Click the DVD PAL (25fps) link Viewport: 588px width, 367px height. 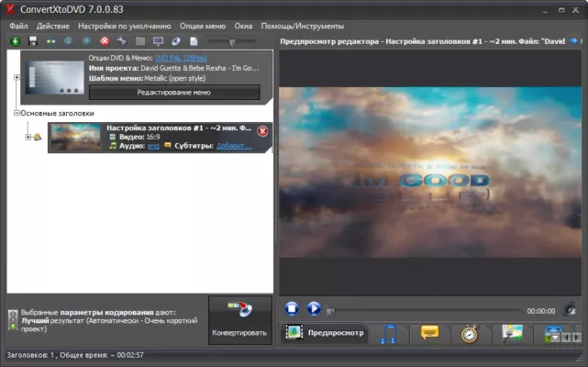coord(181,58)
